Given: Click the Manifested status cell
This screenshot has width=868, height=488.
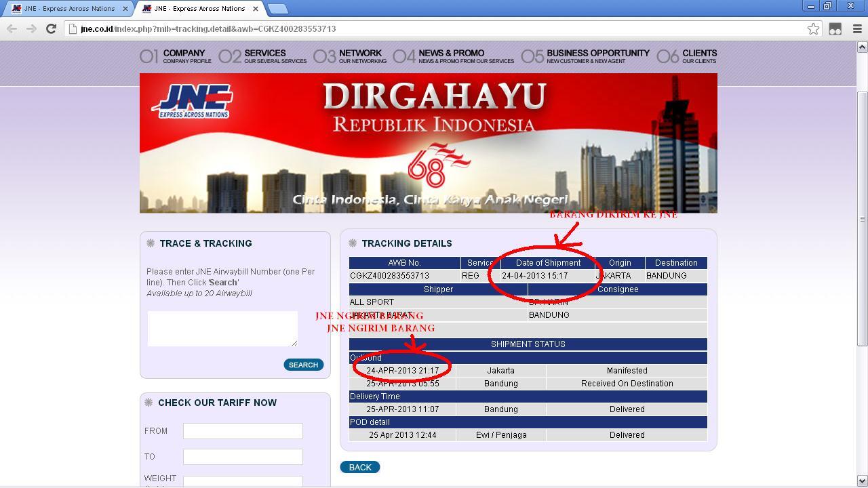Looking at the screenshot, I should pyautogui.click(x=627, y=371).
